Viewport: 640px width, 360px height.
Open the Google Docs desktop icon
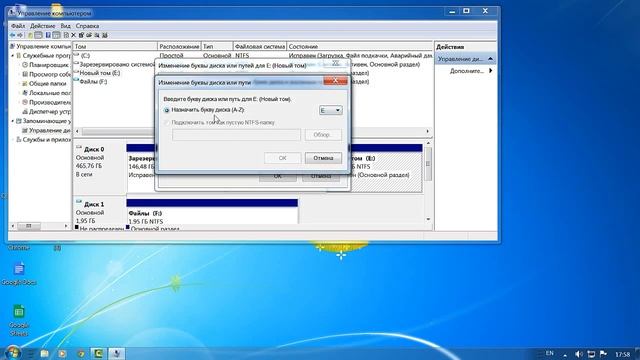(x=19, y=273)
